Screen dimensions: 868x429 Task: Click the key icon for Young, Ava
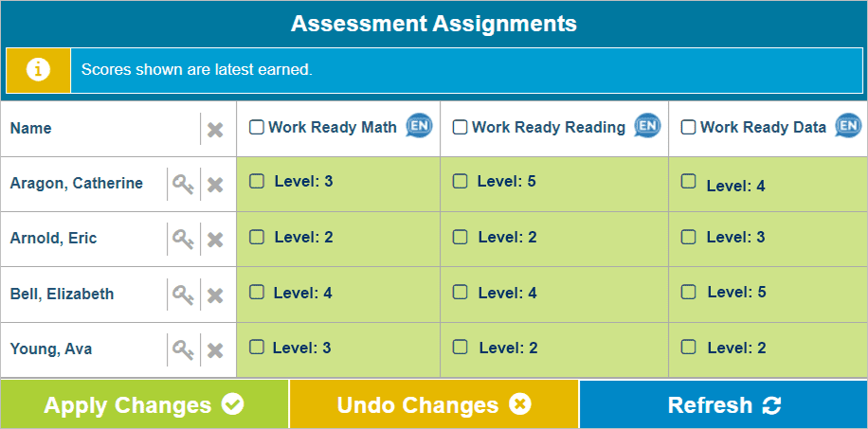(x=183, y=350)
